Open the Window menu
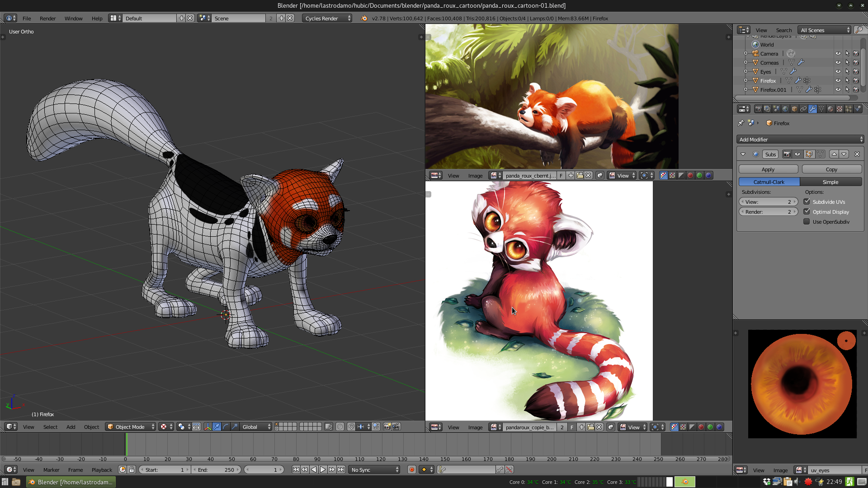 [73, 18]
